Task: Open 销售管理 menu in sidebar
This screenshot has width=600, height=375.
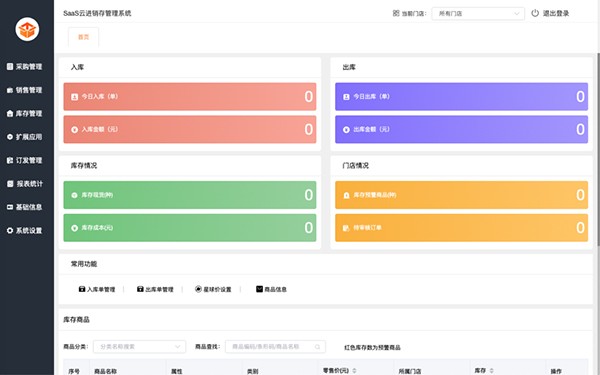Action: pos(25,90)
